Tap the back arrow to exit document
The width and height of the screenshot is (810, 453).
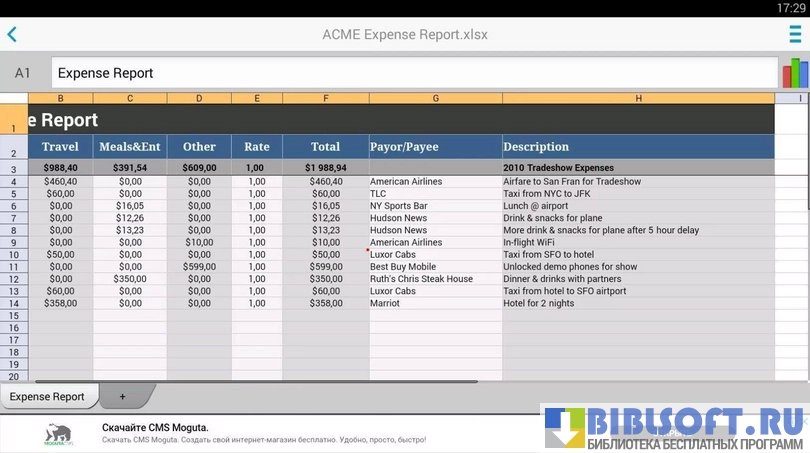(12, 35)
